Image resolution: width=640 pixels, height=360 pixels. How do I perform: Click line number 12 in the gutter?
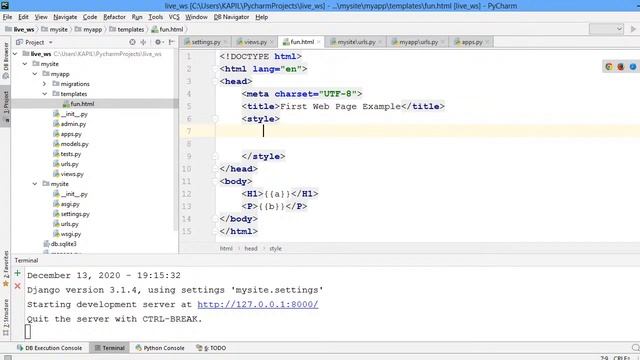187,194
